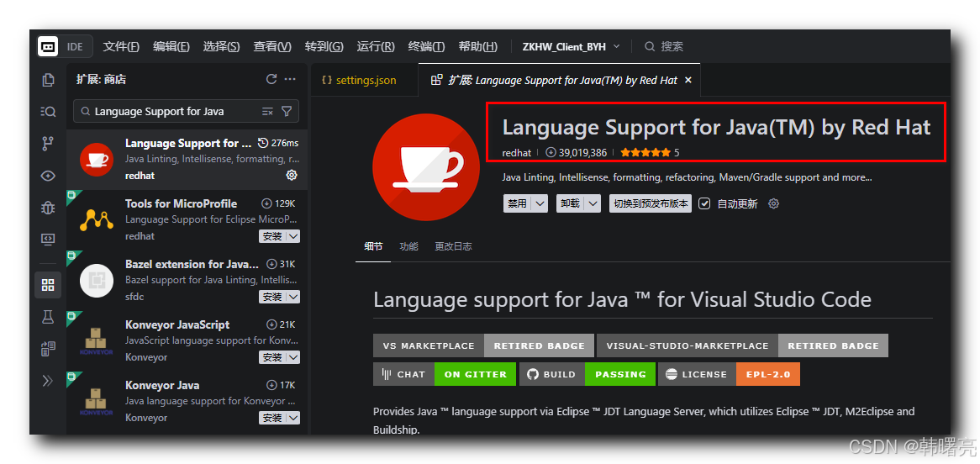
Task: Click the 39,019,386 install count
Action: point(577,152)
